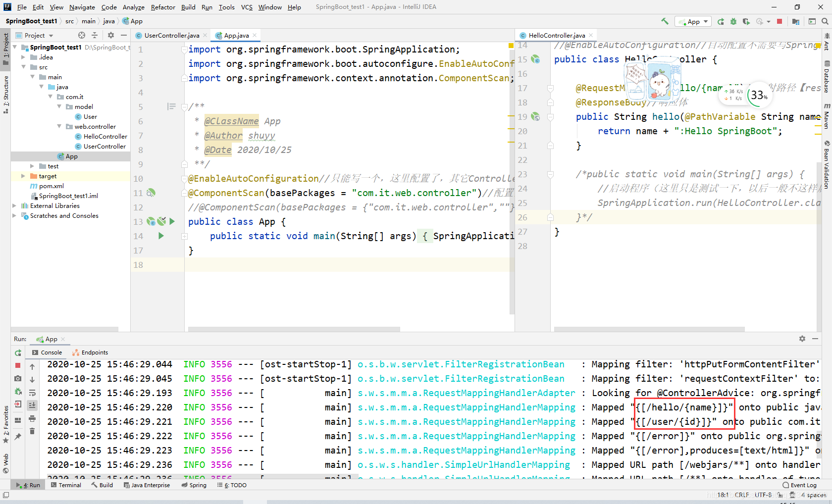Select HelloController in project tree
This screenshot has height=504, width=832.
point(105,136)
